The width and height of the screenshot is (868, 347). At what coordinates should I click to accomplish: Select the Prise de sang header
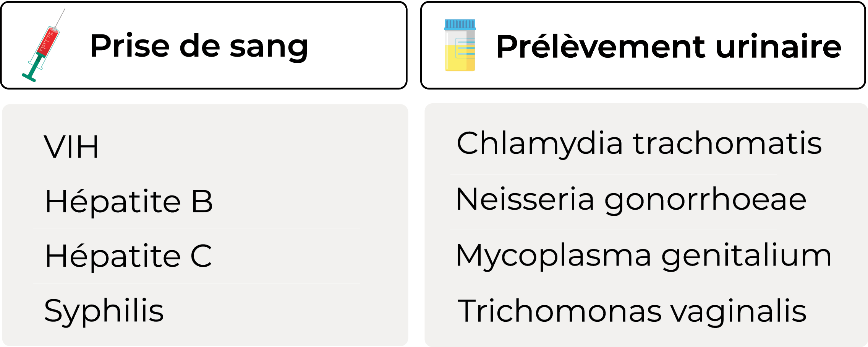pyautogui.click(x=204, y=45)
